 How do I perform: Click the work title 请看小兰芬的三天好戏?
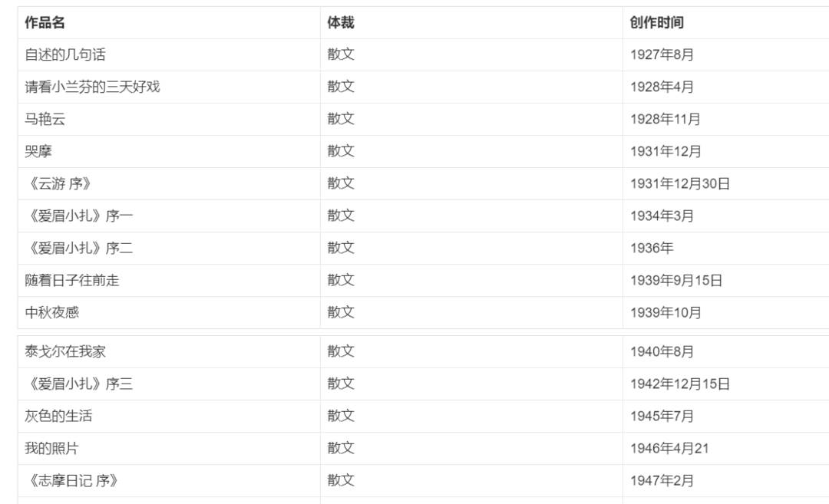click(92, 87)
